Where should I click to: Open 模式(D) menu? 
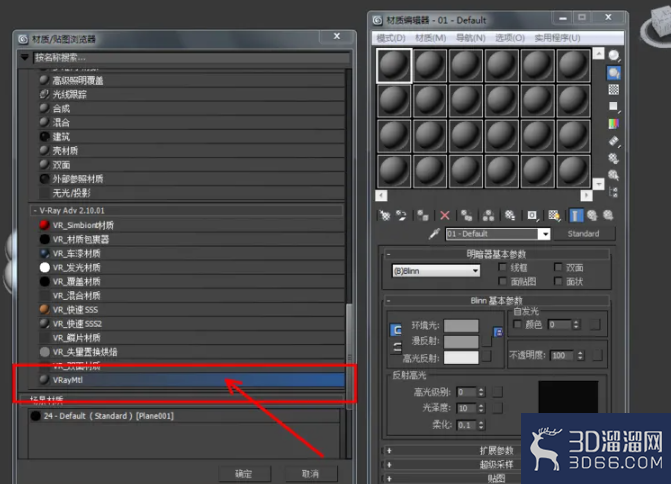click(x=391, y=38)
